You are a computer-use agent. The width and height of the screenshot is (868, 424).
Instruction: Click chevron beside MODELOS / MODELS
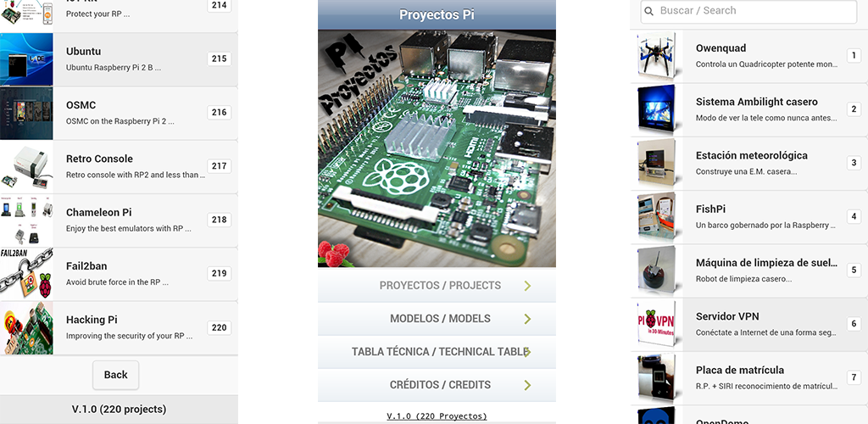tap(527, 319)
